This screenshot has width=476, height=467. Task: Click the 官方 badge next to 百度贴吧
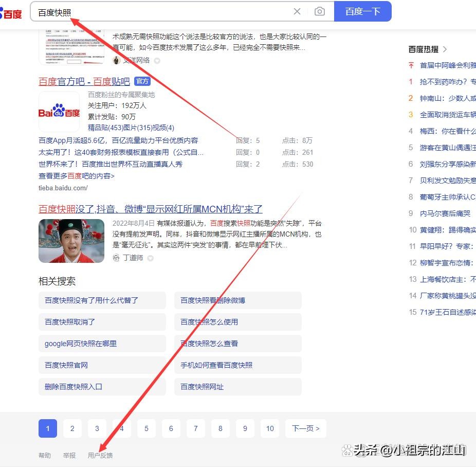[x=142, y=81]
